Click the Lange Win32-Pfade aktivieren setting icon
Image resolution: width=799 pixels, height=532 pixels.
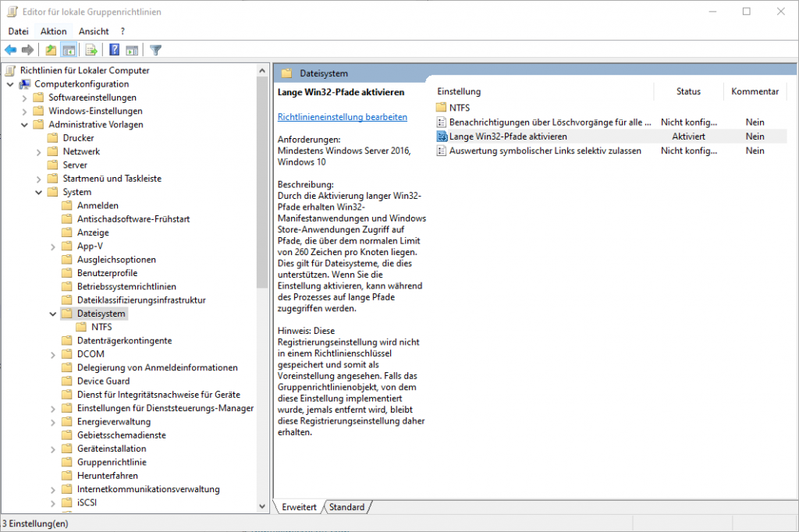coord(442,137)
